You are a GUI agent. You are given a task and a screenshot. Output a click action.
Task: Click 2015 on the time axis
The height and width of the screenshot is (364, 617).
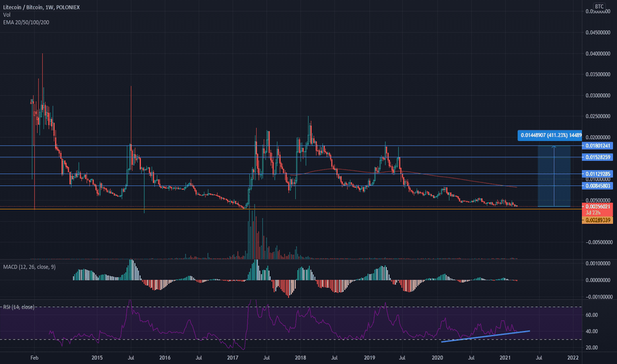pos(97,357)
